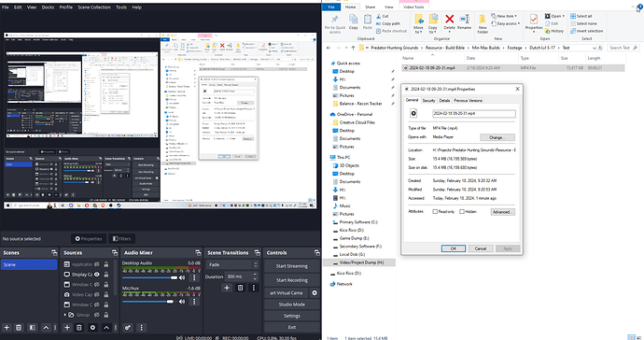644x340 pixels.
Task: Open source properties gear in Sources toolbar
Action: tap(92, 328)
